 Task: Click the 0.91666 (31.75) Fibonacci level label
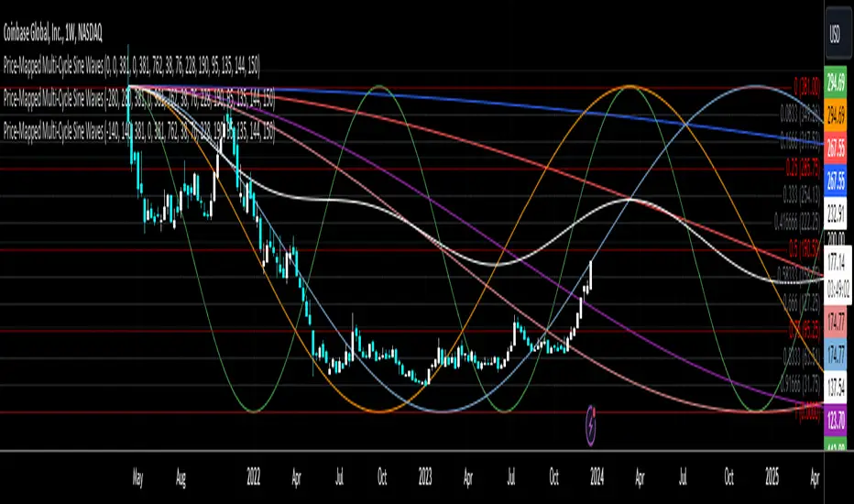click(800, 384)
